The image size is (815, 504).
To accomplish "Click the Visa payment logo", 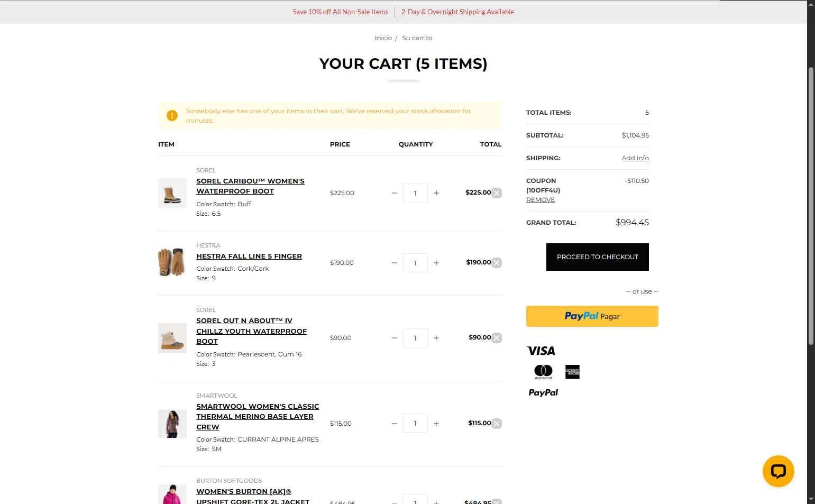I will tap(541, 351).
